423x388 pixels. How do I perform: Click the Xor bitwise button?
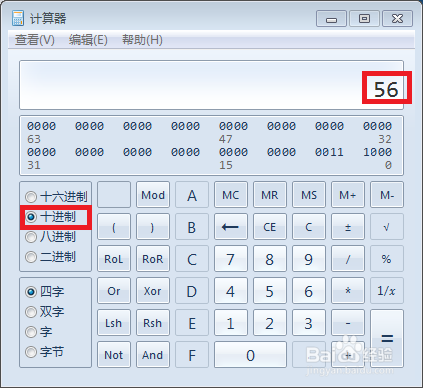153,291
